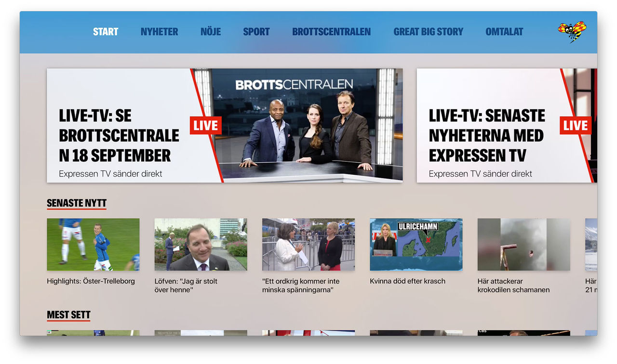The width and height of the screenshot is (617, 364).
Task: Click "Expressen TV sänder direkt" under Senaste nyheterna headline
Action: (481, 174)
